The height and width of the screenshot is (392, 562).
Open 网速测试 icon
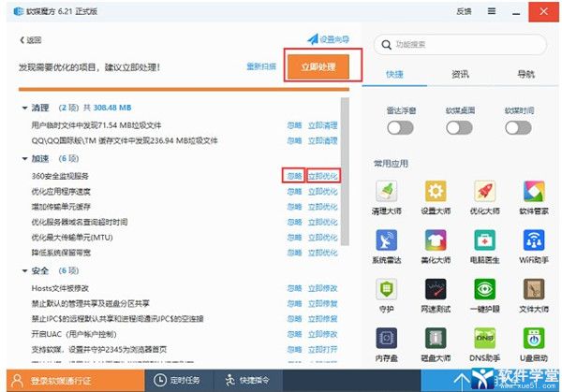point(436,289)
